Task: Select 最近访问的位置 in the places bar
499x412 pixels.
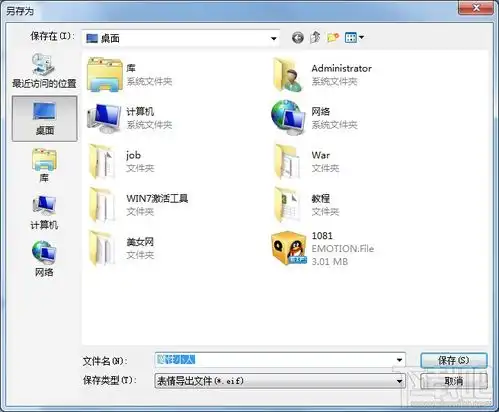Action: point(44,71)
